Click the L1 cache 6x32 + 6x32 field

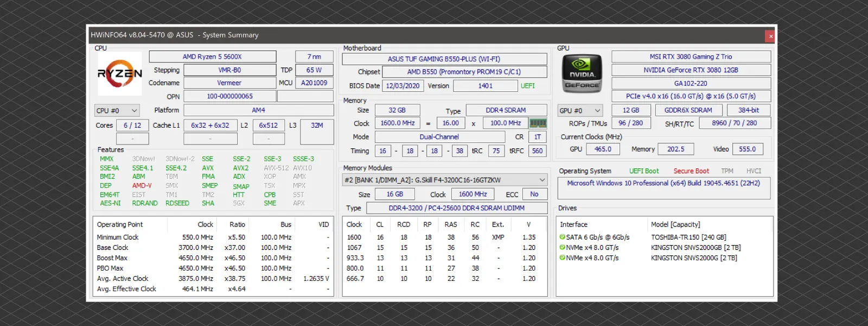click(x=210, y=125)
